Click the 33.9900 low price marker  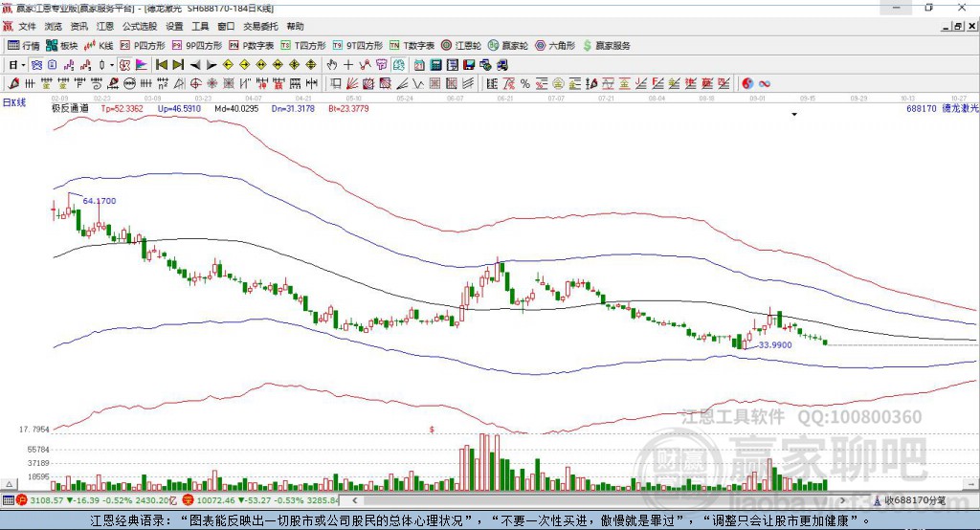(775, 344)
